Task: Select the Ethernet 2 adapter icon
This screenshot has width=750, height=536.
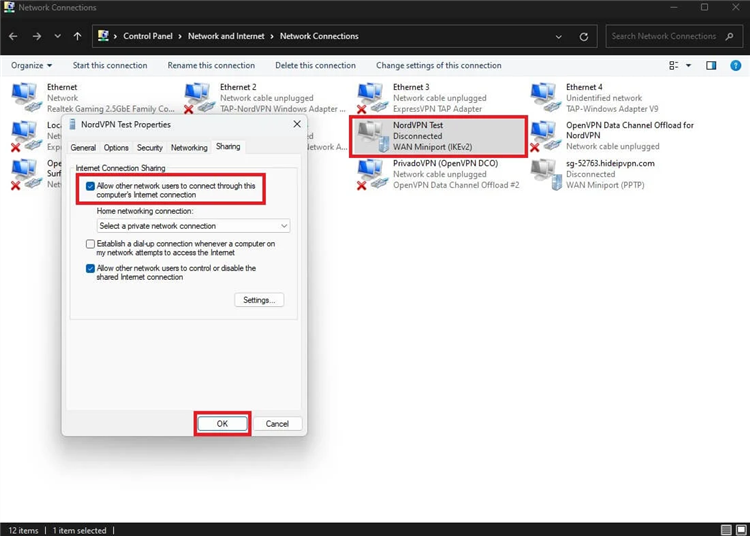Action: point(198,98)
